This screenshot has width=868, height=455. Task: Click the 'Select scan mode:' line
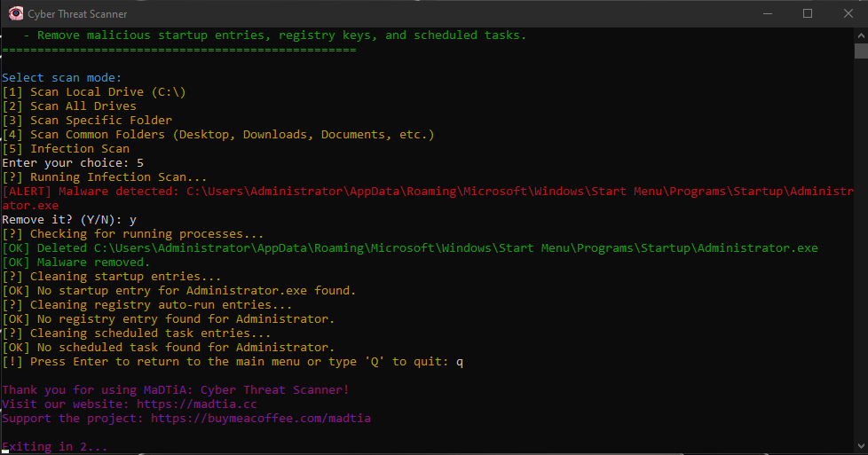tap(61, 77)
